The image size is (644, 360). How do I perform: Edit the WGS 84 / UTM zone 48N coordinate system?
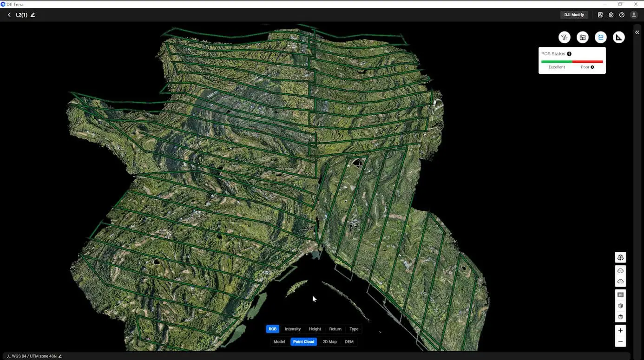point(60,356)
